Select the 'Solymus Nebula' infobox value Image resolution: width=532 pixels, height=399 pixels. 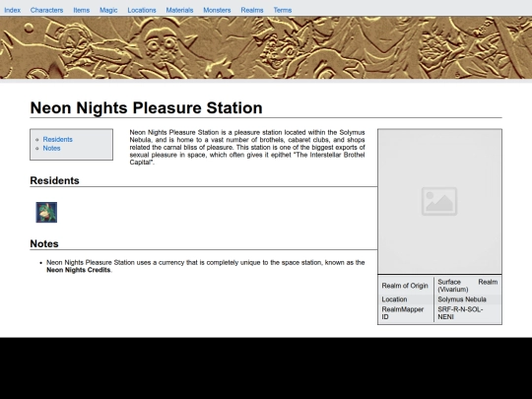[462, 299]
